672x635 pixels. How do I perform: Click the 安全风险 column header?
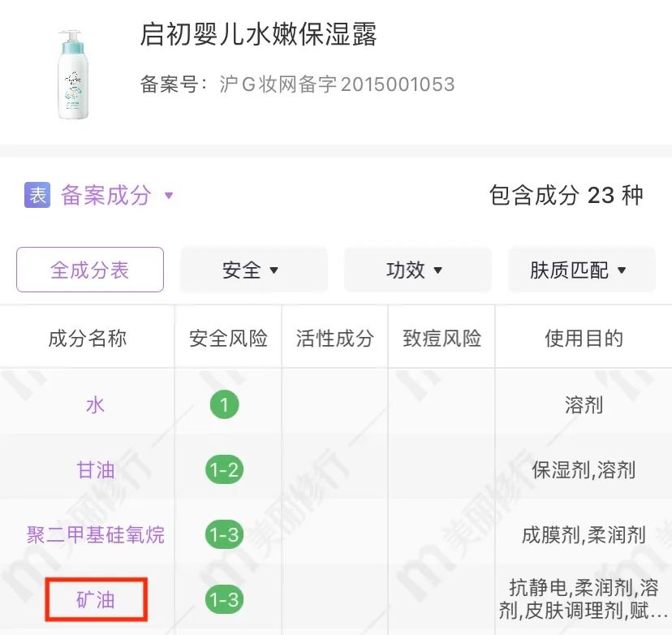228,338
